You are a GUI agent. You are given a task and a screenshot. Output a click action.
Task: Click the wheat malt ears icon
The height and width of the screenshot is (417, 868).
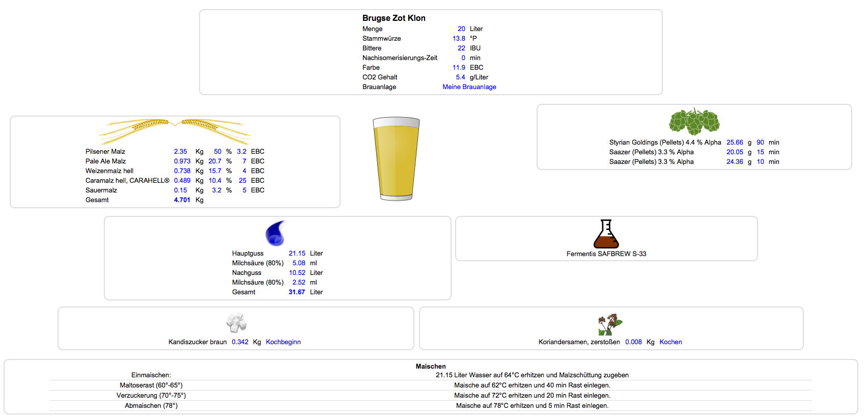tap(175, 131)
